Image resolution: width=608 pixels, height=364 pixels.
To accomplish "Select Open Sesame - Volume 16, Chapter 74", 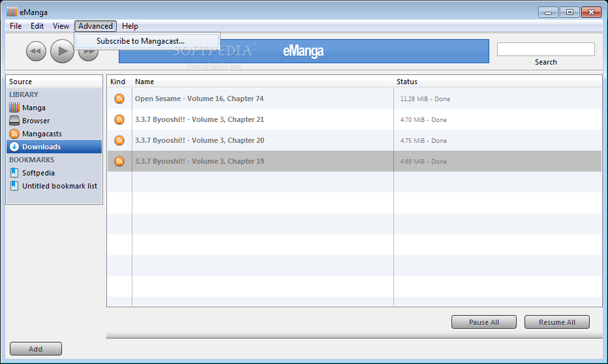I will pos(200,99).
